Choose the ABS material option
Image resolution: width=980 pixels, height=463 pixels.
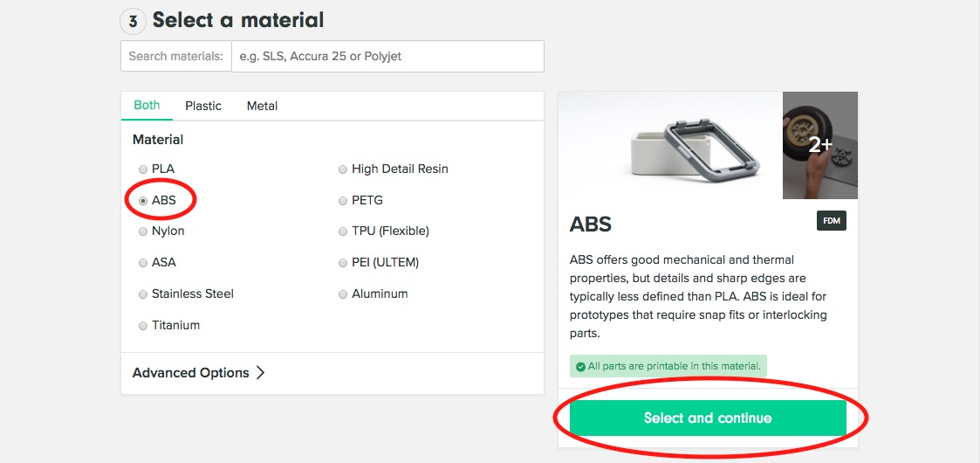143,200
